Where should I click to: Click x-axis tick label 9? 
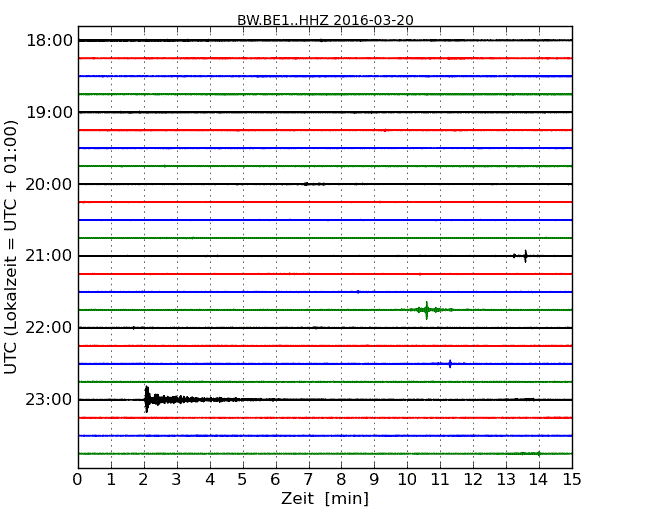point(374,479)
